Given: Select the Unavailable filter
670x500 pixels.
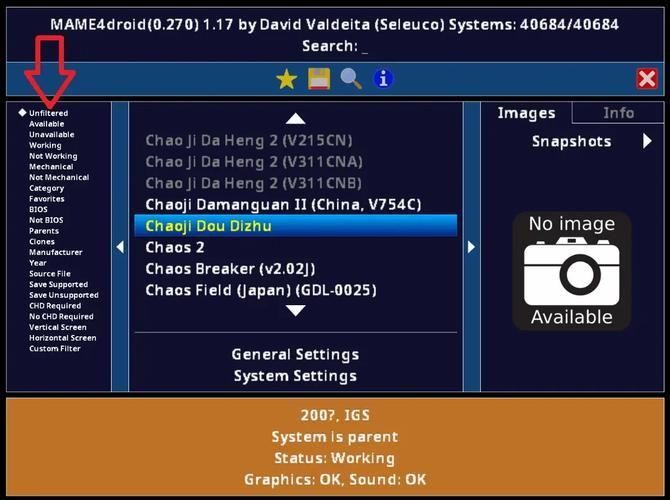Looking at the screenshot, I should (52, 135).
